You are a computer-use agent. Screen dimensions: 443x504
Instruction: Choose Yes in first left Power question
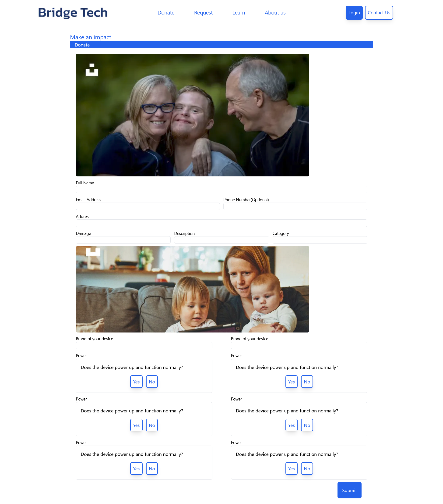tap(136, 382)
